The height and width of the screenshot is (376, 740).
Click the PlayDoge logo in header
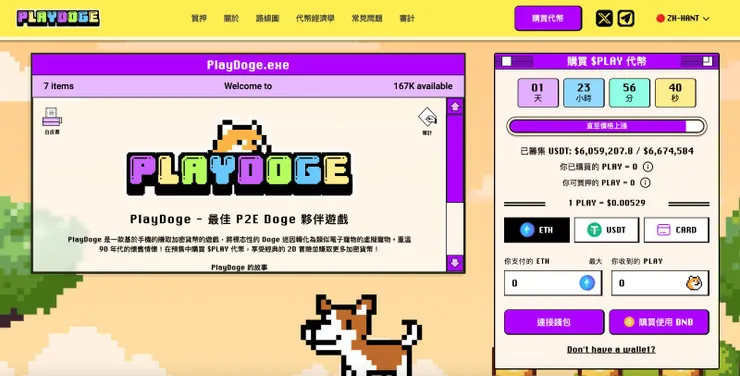point(58,18)
